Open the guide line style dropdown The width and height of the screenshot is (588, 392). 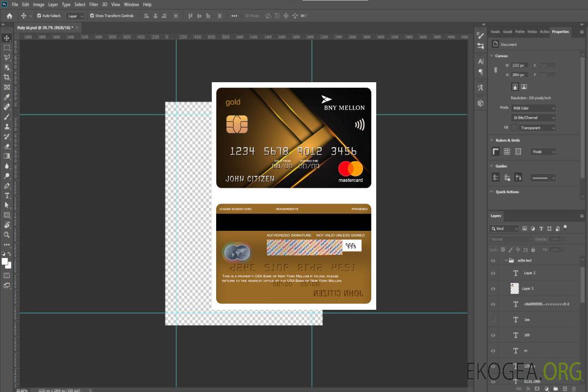click(x=543, y=178)
